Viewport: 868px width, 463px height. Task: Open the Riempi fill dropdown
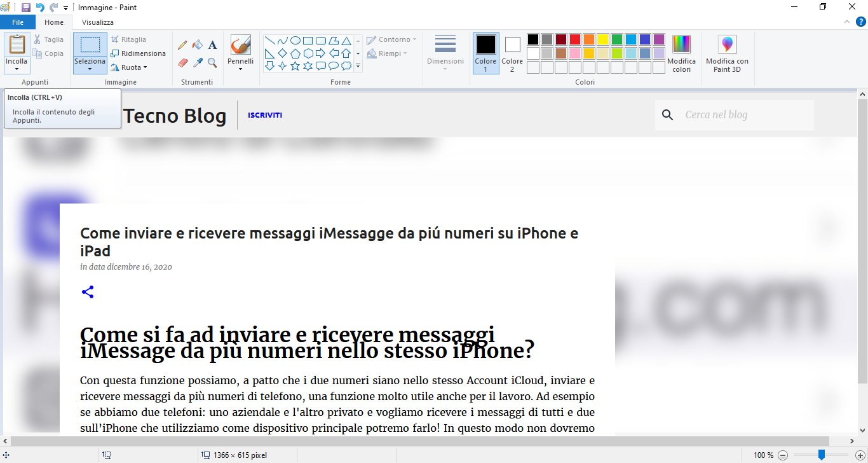[387, 53]
